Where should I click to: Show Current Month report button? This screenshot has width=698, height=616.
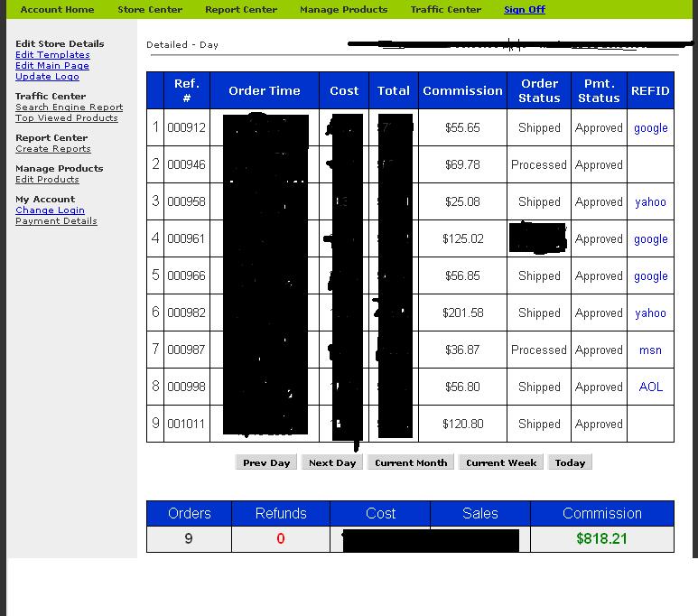tap(411, 462)
